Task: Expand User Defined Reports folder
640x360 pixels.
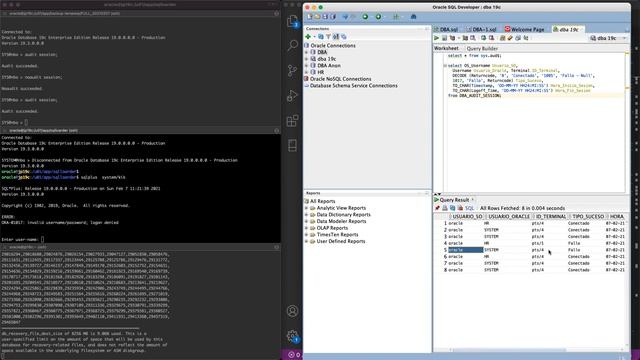Action: (307, 241)
